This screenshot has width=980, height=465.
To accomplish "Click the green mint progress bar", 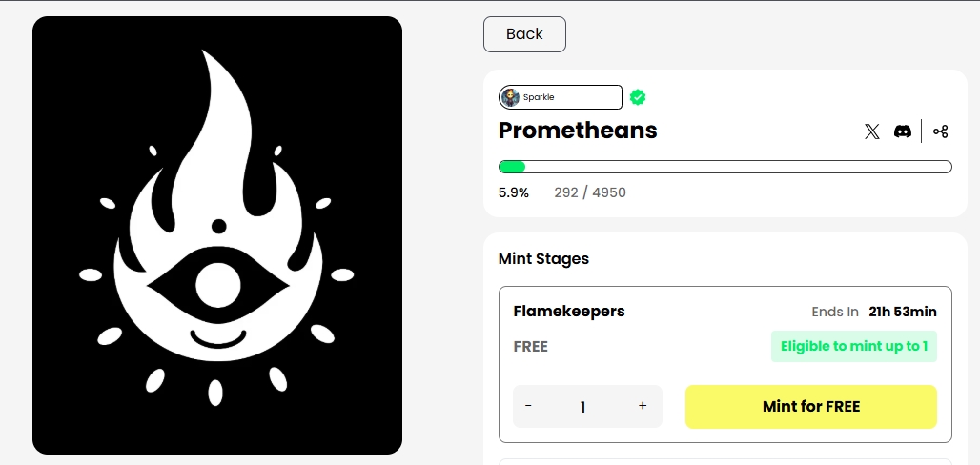I will pos(725,167).
